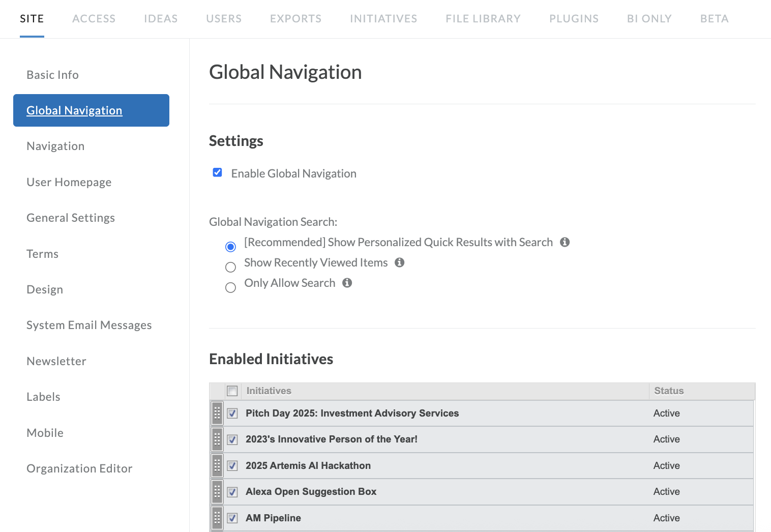Switch to the USERS tab
This screenshot has width=771, height=532.
point(224,19)
